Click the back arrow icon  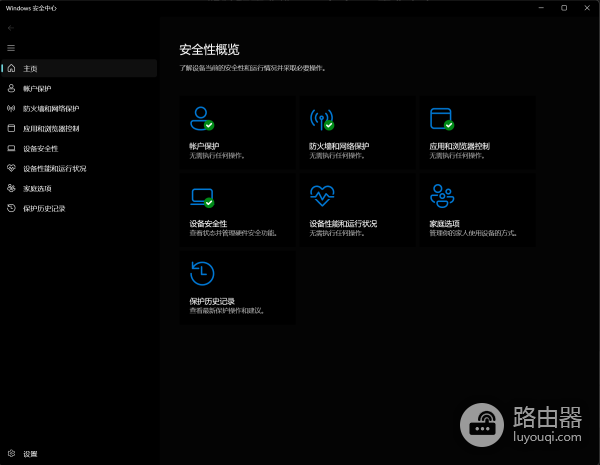pos(11,28)
